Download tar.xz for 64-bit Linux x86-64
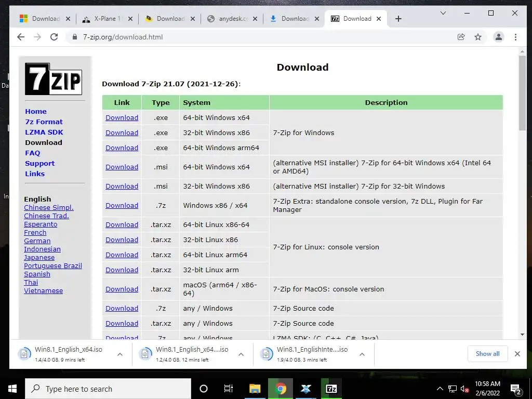The image size is (532, 399). click(x=122, y=224)
